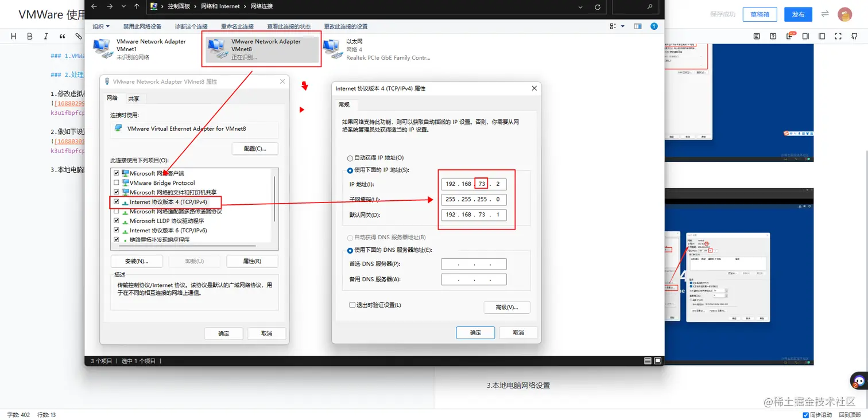Toggle Internet 协议版本 6 (TCP/IPv6) checkbox

[117, 230]
